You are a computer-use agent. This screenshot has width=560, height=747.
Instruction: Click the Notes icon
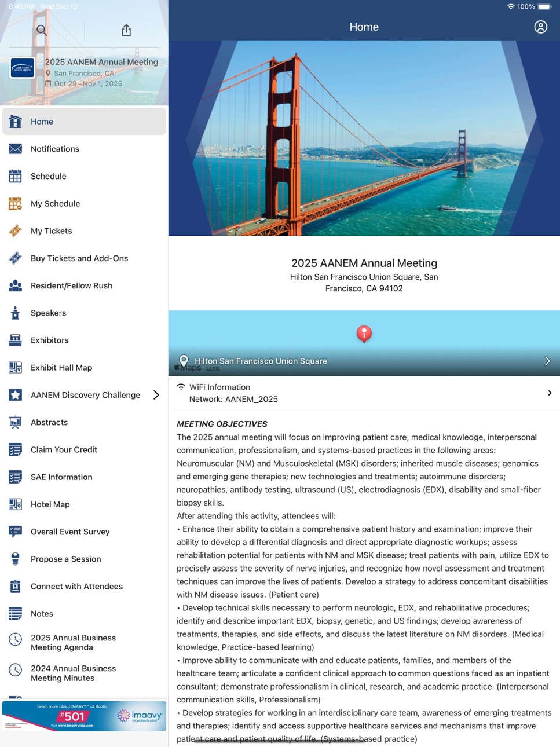(x=16, y=614)
